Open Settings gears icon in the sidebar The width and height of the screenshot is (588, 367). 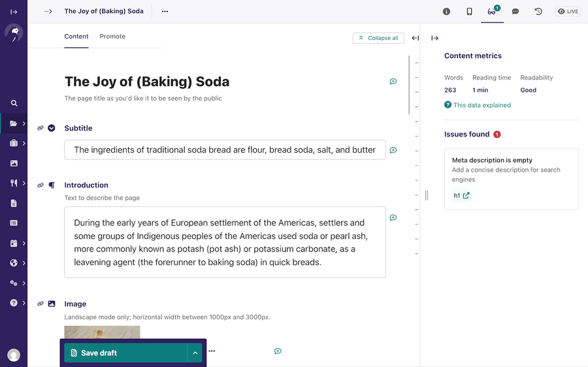[x=14, y=283]
